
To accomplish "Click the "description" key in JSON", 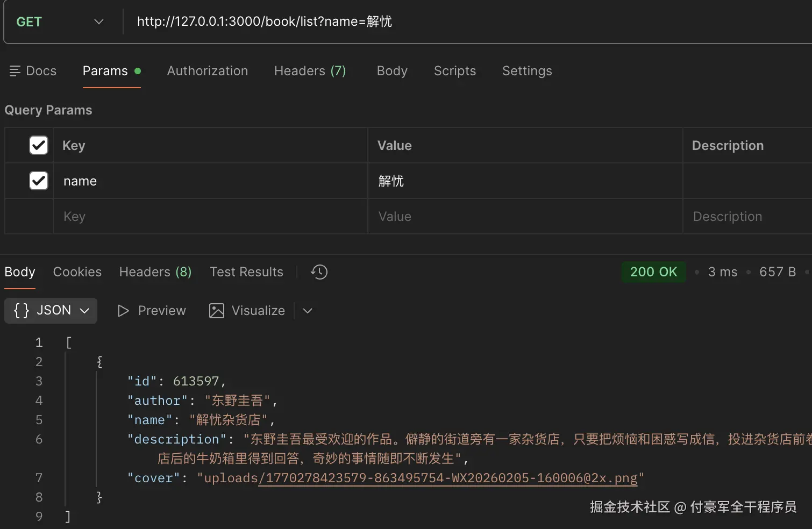I will pyautogui.click(x=177, y=439).
